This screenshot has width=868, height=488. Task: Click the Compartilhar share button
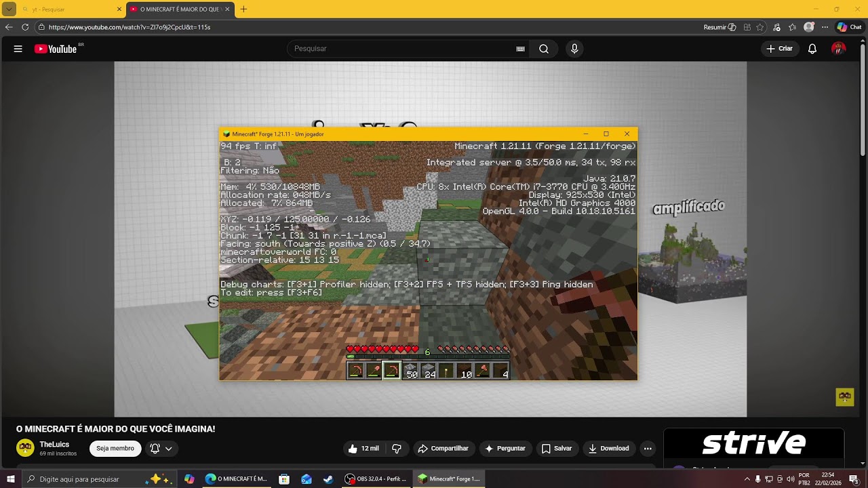443,448
